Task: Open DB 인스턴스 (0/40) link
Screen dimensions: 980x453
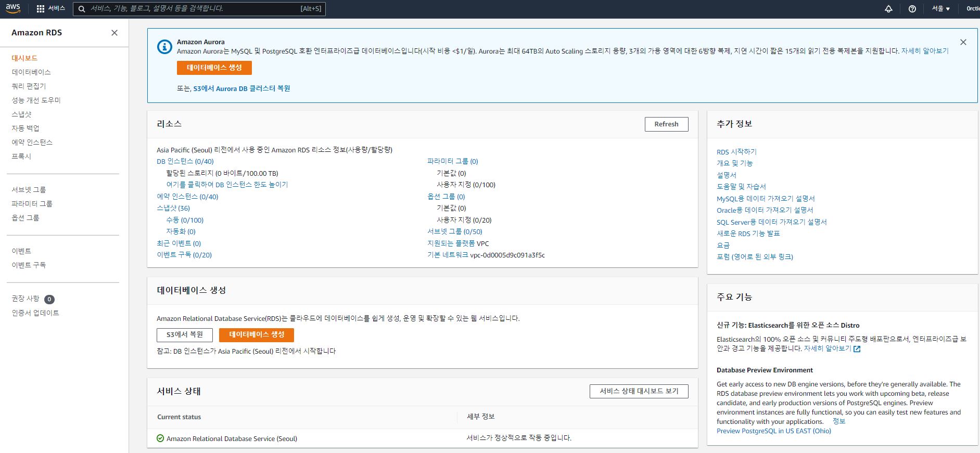Action: click(x=185, y=162)
